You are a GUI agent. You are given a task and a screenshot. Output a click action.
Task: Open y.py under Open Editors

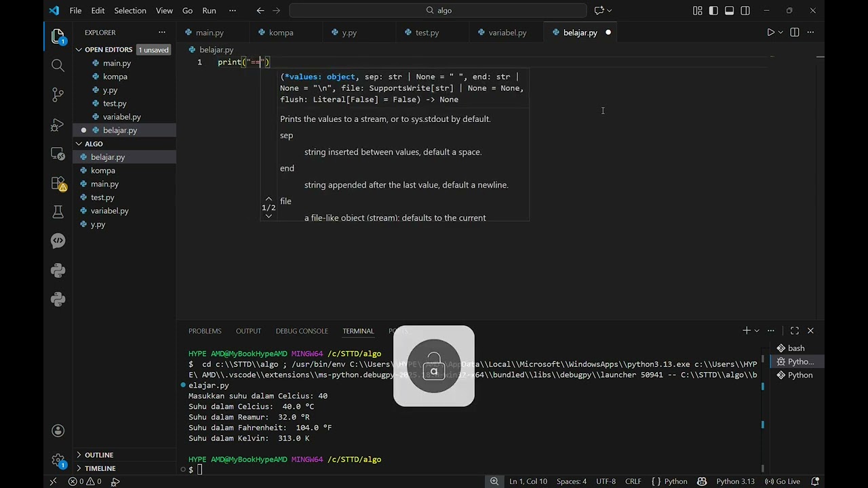pyautogui.click(x=110, y=89)
